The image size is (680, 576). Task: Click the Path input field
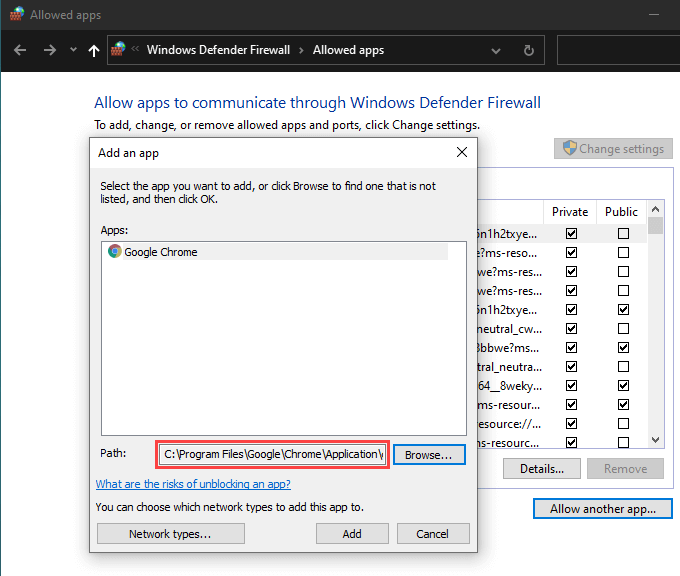coord(272,455)
